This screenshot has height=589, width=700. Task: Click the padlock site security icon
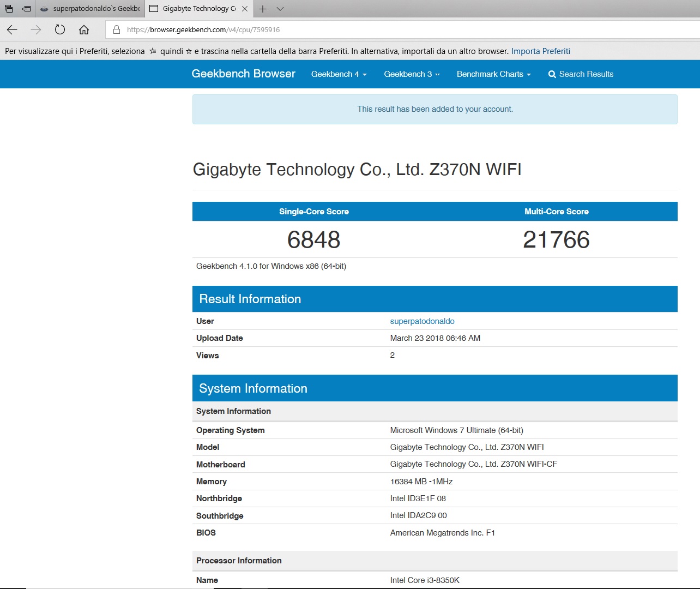tap(117, 29)
